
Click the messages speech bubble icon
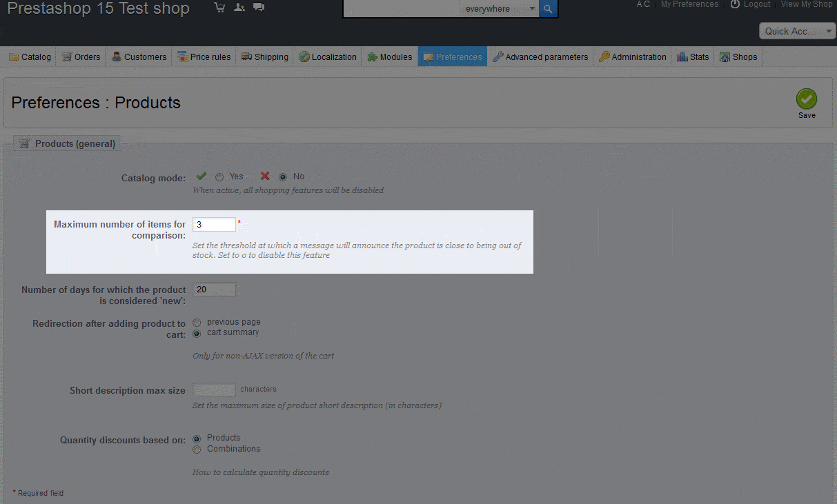click(x=259, y=8)
